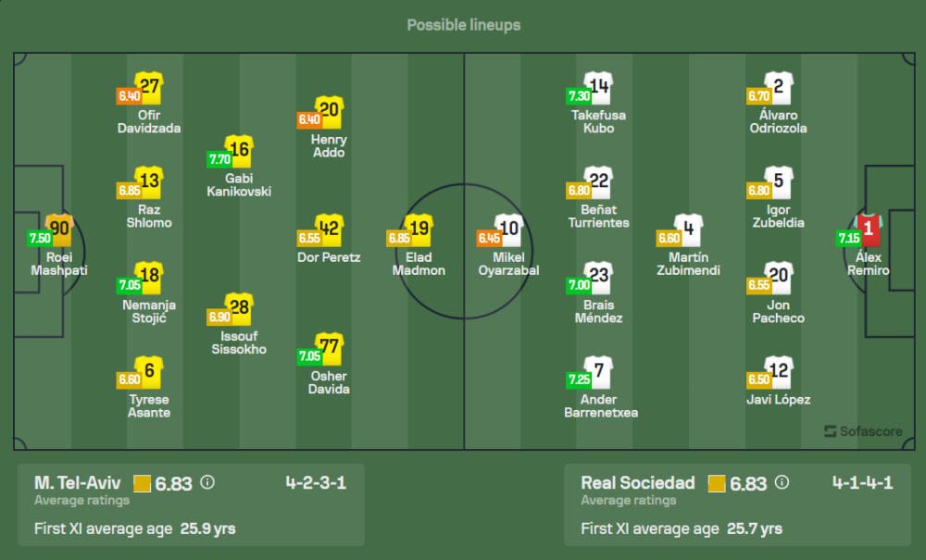This screenshot has width=926, height=560.
Task: Select the 4-2-3-1 formation label
Action: point(316,482)
